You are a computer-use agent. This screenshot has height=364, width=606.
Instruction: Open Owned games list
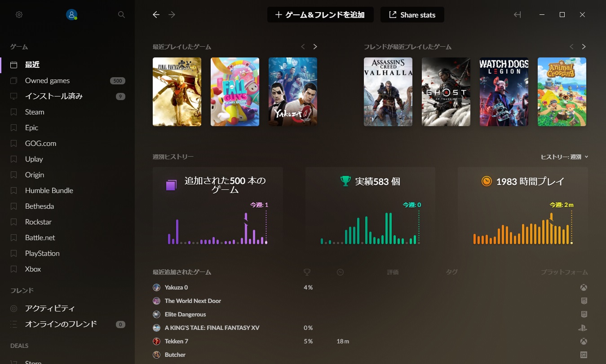[x=67, y=81]
